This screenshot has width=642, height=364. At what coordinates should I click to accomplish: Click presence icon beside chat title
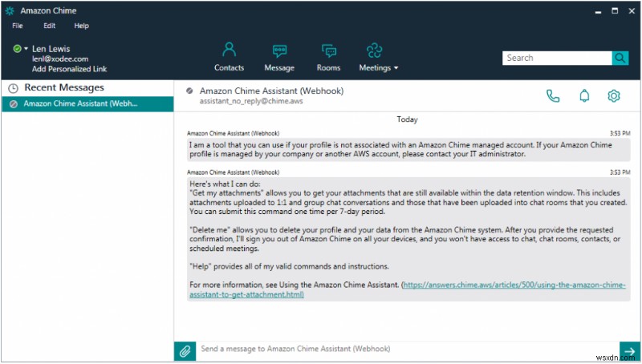(x=189, y=91)
